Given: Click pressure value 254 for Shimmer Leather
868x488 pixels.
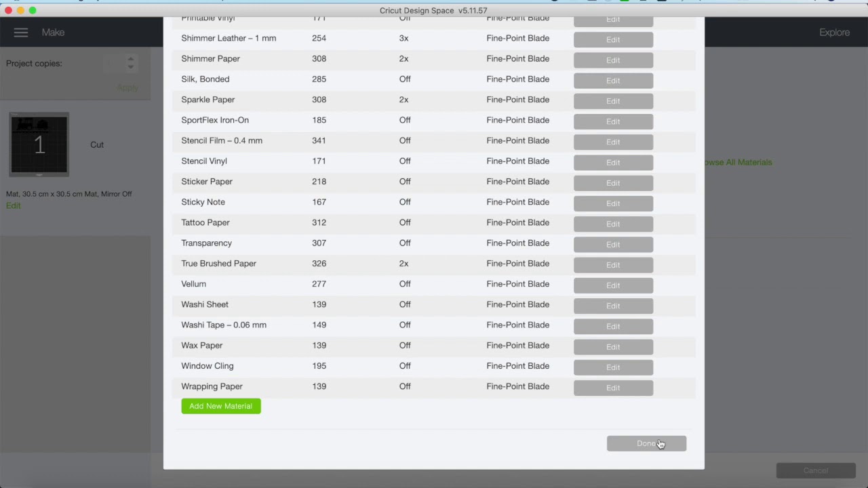Looking at the screenshot, I should [319, 39].
